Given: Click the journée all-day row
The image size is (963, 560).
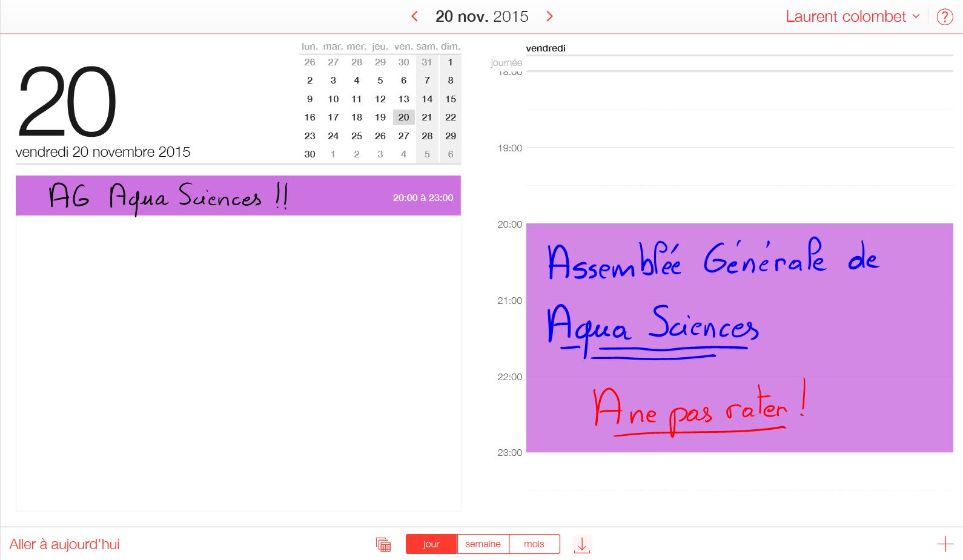Looking at the screenshot, I should [x=739, y=63].
